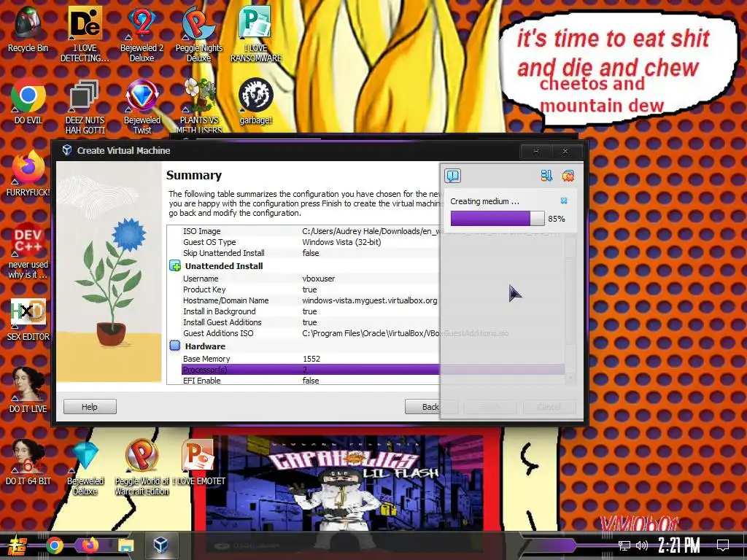This screenshot has width=747, height=560.
Task: Cancel the Creating medium progress with X
Action: point(564,201)
